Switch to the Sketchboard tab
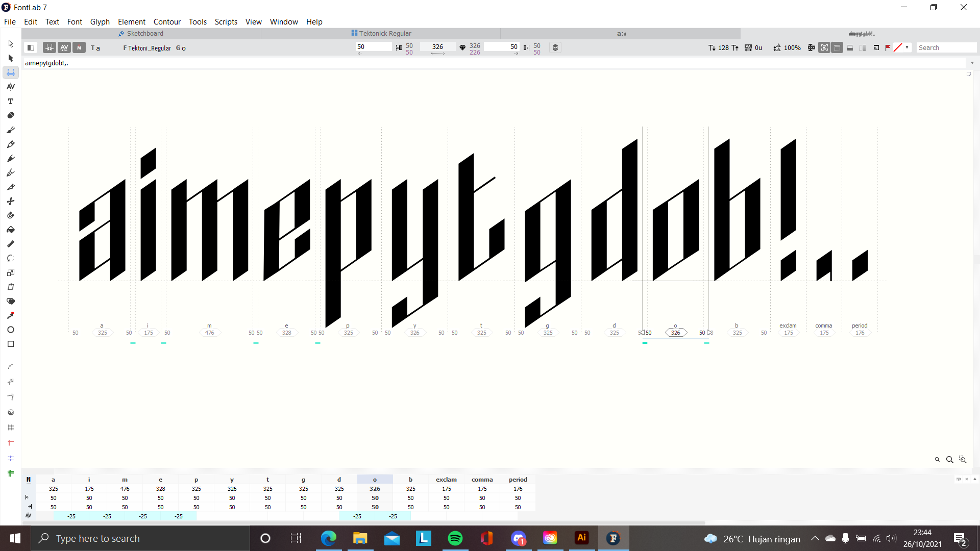Image resolution: width=980 pixels, height=551 pixels. pyautogui.click(x=141, y=33)
